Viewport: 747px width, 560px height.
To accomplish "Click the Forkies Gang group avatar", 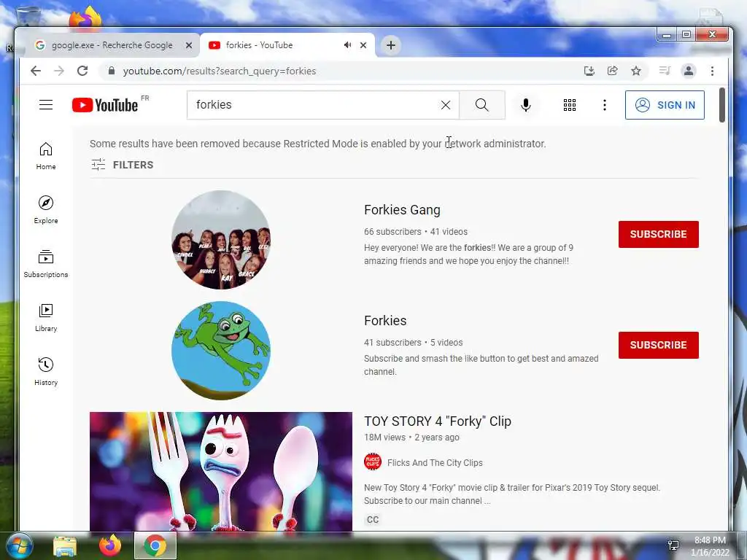I will 221,239.
